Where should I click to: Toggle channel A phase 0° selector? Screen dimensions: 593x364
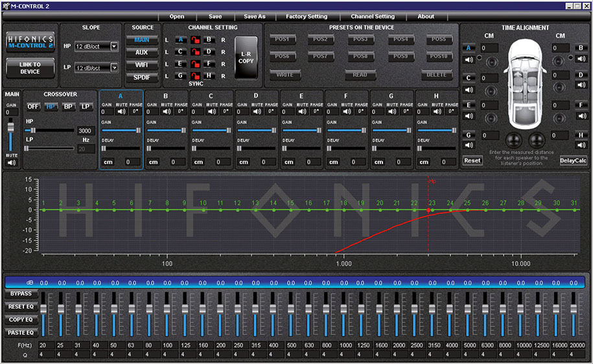135,111
